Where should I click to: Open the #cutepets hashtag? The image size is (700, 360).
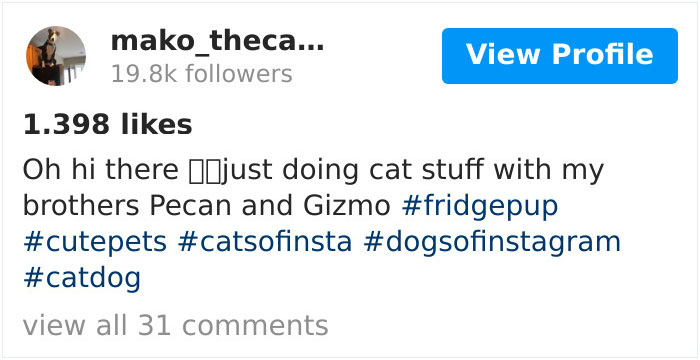(x=95, y=242)
